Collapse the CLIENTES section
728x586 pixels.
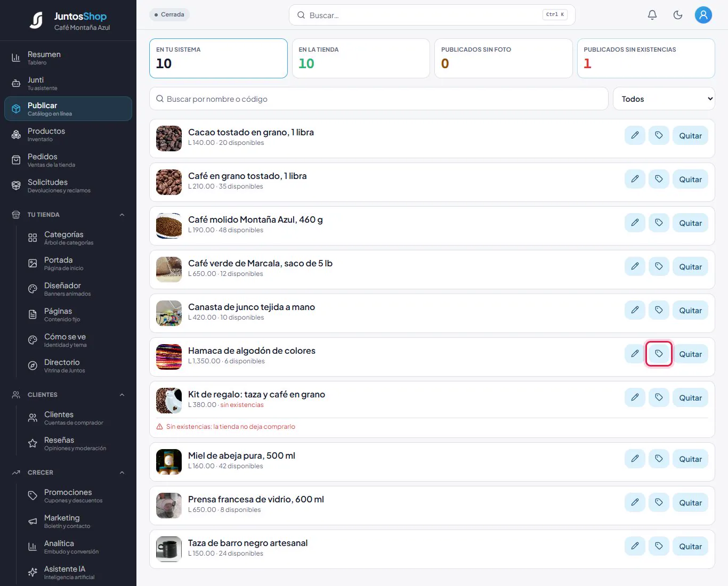tap(68, 395)
